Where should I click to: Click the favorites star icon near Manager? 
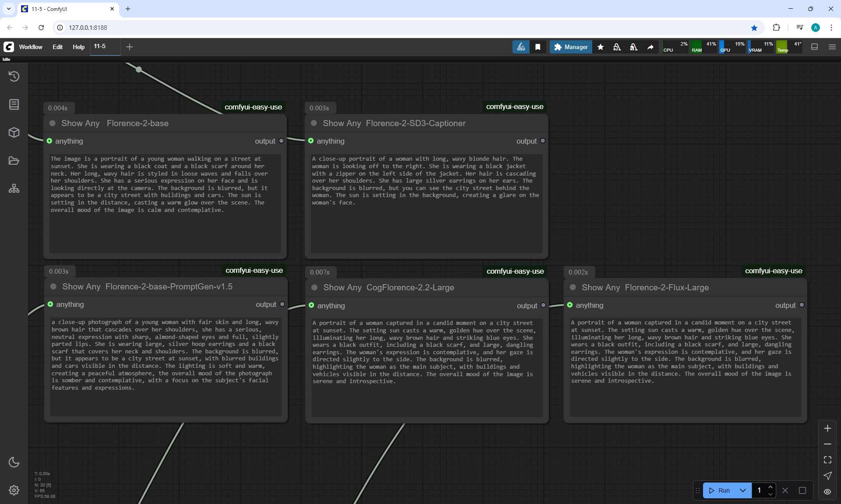coord(601,47)
